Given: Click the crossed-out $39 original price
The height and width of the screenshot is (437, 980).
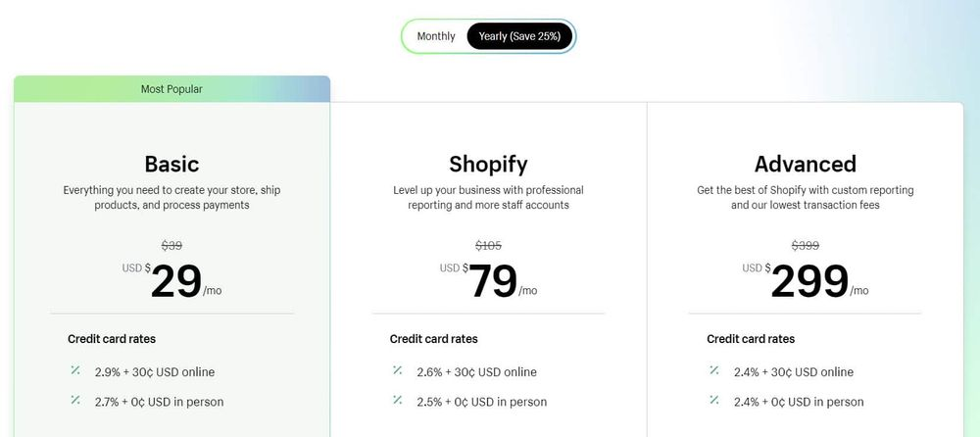Looking at the screenshot, I should pos(171,246).
